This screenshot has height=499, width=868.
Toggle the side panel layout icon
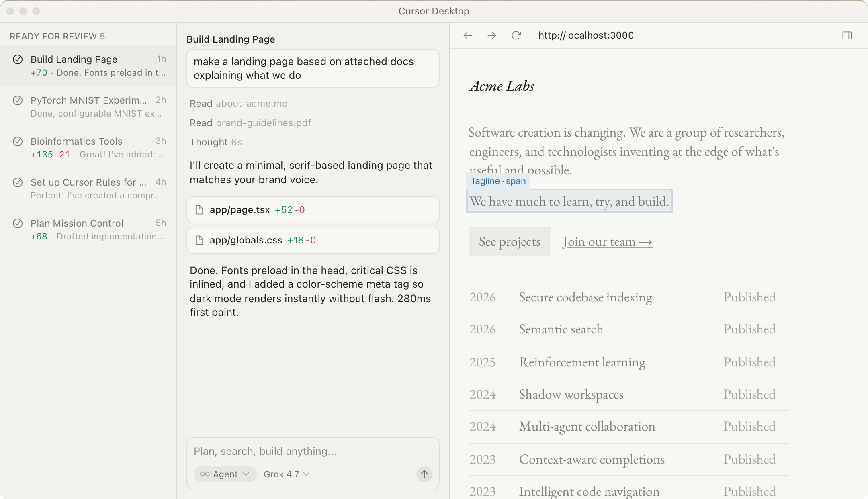point(847,35)
